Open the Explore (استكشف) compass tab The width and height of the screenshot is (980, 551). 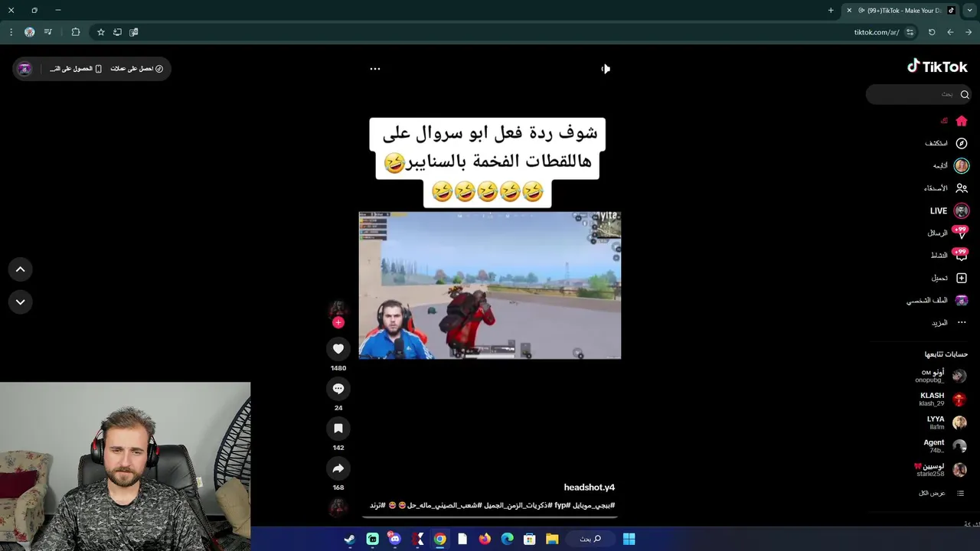point(946,143)
